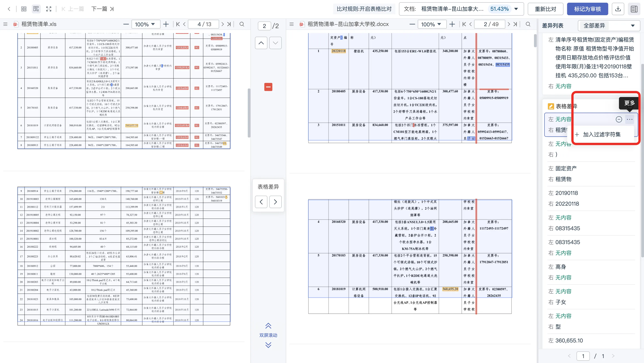The width and height of the screenshot is (644, 363).
Task: Select difference item 型
Action: (591, 321)
